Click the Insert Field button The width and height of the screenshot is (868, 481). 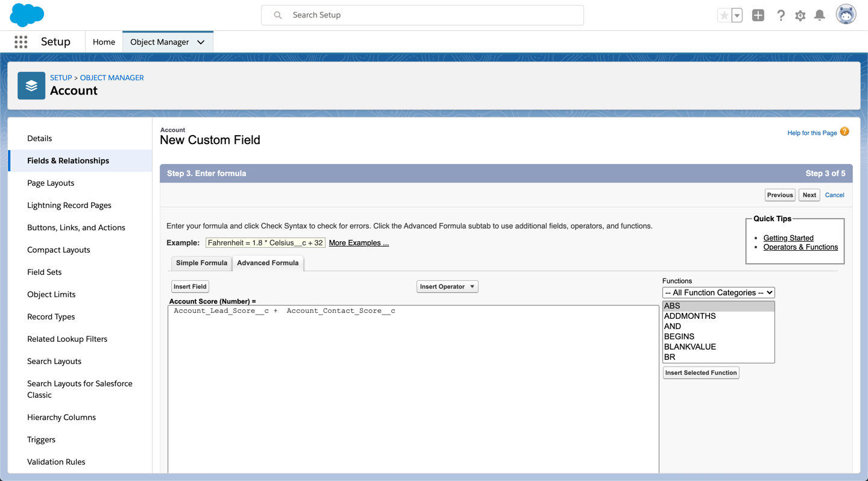tap(190, 286)
